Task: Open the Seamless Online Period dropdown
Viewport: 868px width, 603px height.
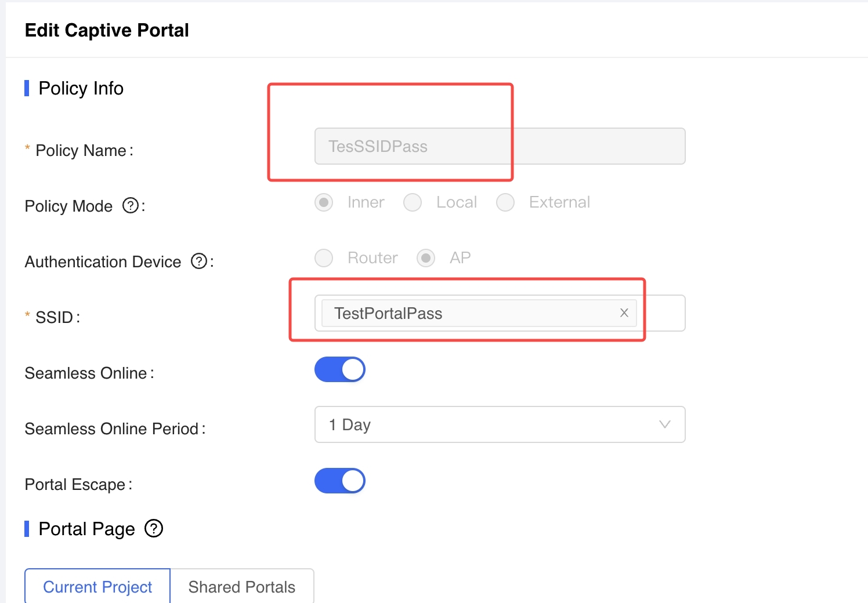Action: (499, 425)
